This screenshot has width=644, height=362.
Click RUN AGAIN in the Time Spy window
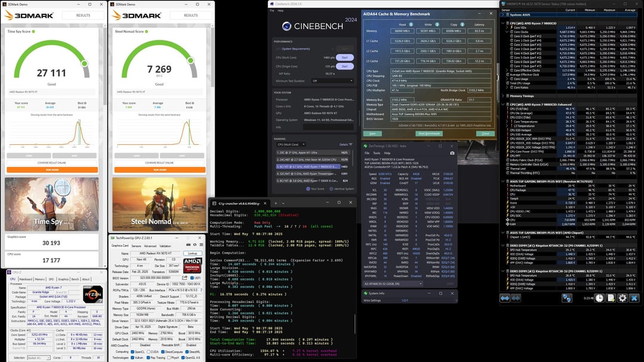pyautogui.click(x=52, y=170)
